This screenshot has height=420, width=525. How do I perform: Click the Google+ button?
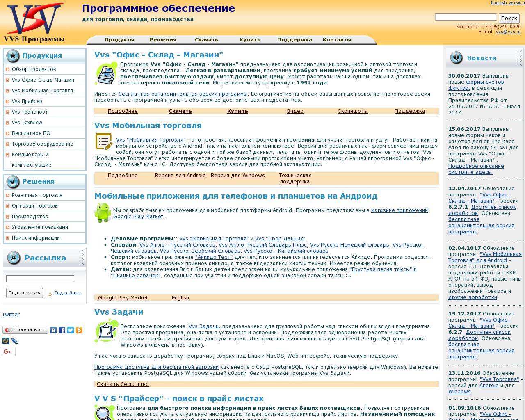click(8, 352)
